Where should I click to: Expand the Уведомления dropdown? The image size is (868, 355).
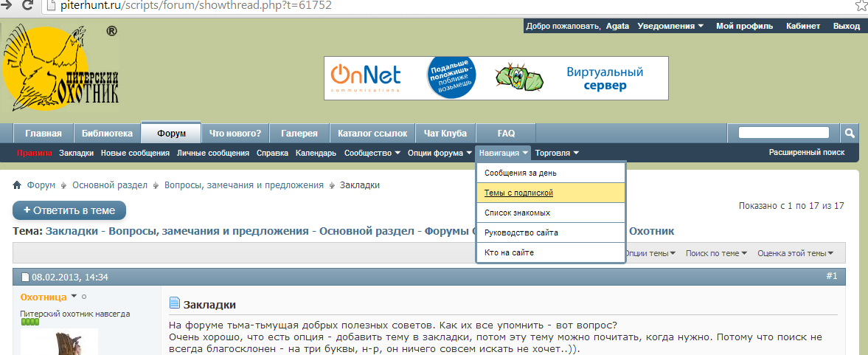(x=670, y=26)
